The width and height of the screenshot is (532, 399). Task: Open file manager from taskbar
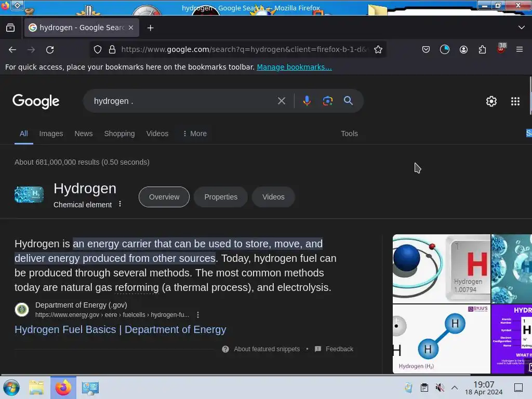point(36,388)
